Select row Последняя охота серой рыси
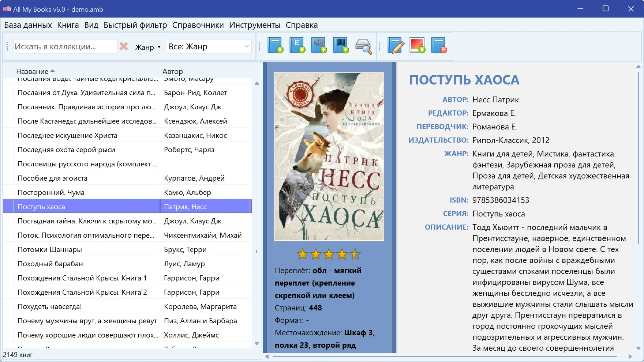 (127, 150)
